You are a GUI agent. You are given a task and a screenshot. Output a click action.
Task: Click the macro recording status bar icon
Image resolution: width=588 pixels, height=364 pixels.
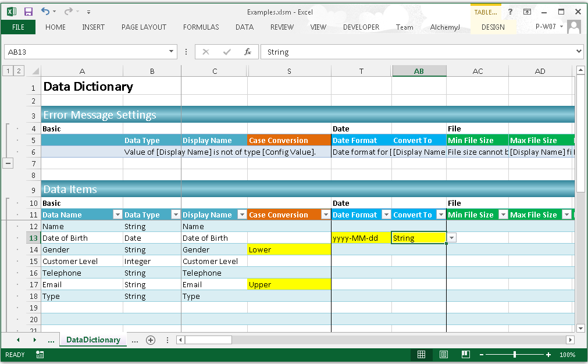[40, 355]
